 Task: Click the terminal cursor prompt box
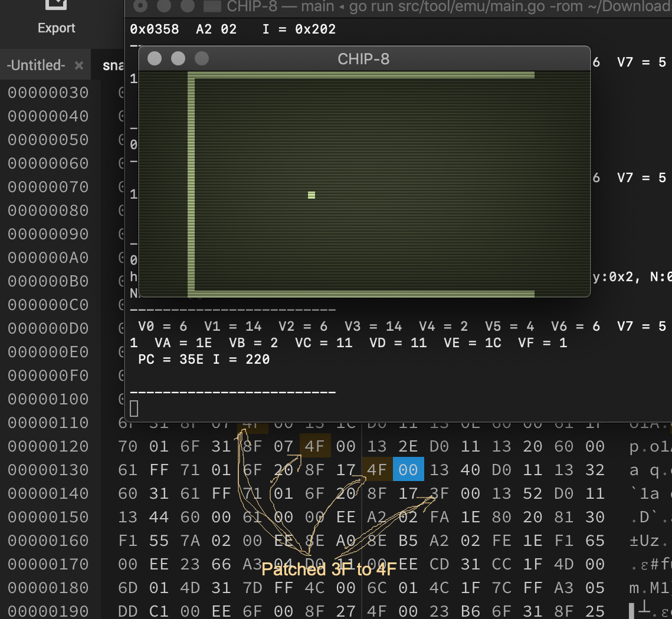(x=134, y=408)
